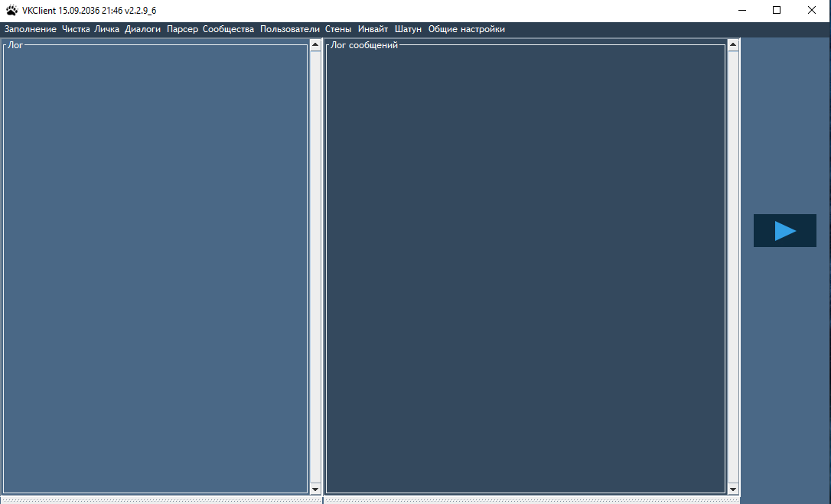Expand the Парсер menu
The height and width of the screenshot is (504, 831).
182,29
